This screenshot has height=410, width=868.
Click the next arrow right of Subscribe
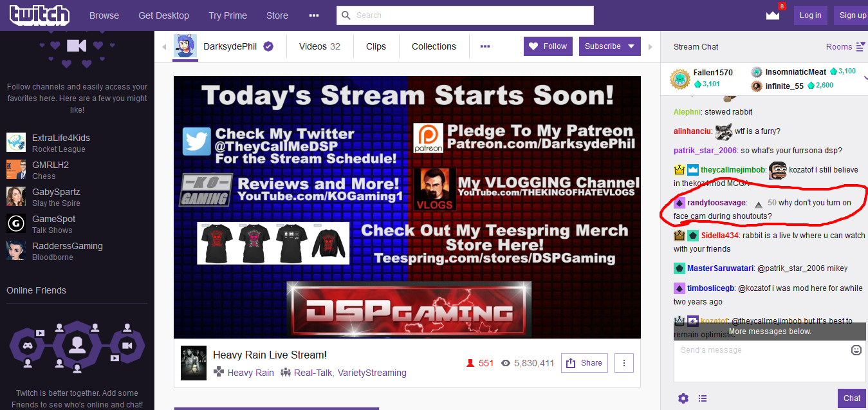(x=650, y=47)
